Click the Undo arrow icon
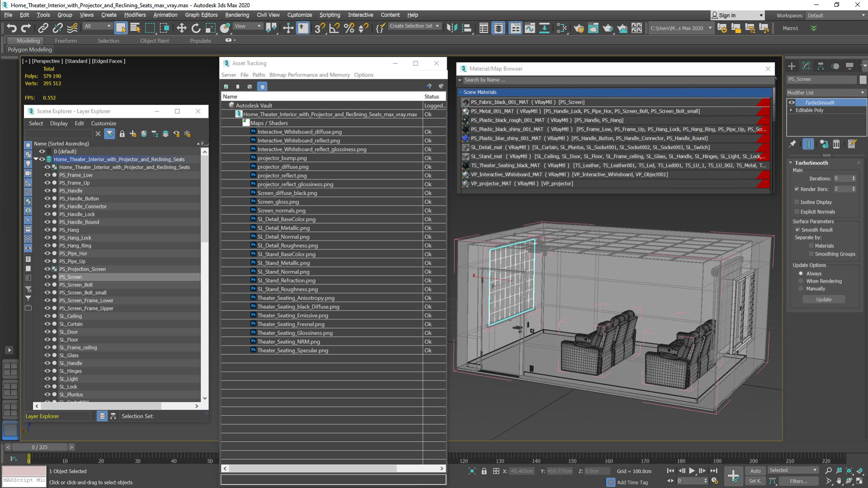This screenshot has height=488, width=868. click(11, 28)
